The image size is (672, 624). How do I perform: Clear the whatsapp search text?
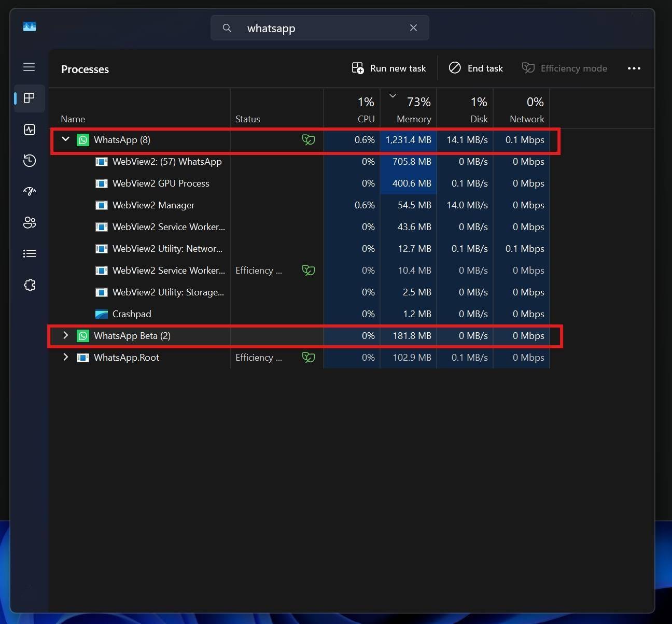(x=413, y=28)
